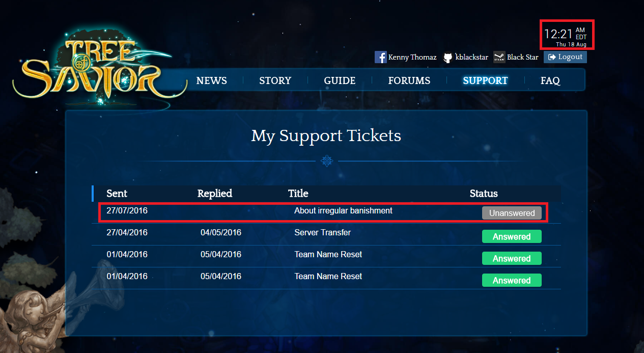Click the Kenny Thomaz Facebook account name
This screenshot has height=353, width=644.
tap(412, 57)
